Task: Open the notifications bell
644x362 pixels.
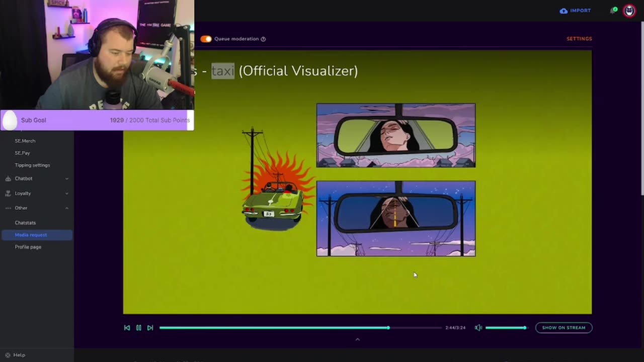Action: [x=613, y=11]
